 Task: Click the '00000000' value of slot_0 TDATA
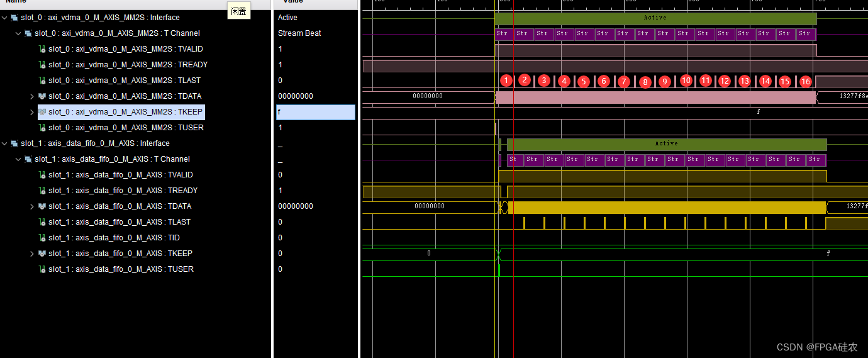click(296, 96)
